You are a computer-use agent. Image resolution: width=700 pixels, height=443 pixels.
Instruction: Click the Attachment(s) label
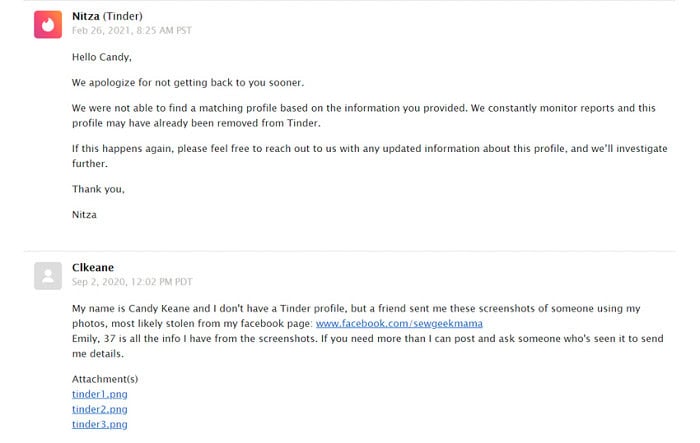105,379
